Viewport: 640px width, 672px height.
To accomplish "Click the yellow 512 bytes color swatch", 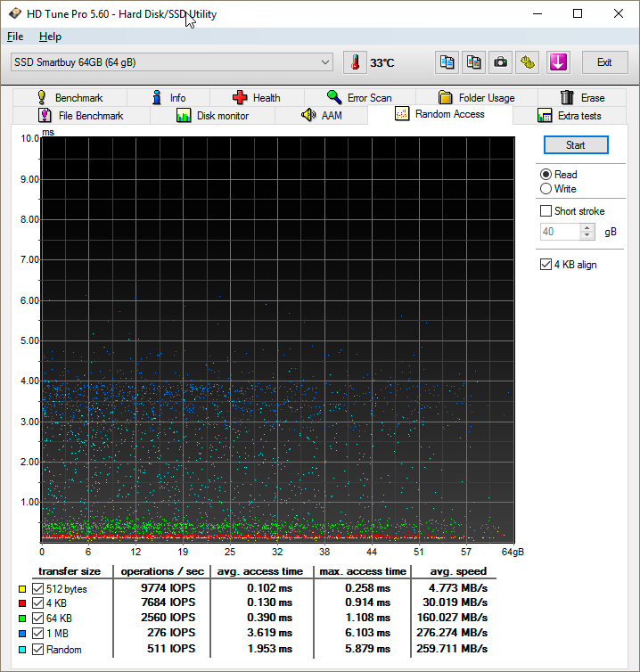I will [22, 589].
